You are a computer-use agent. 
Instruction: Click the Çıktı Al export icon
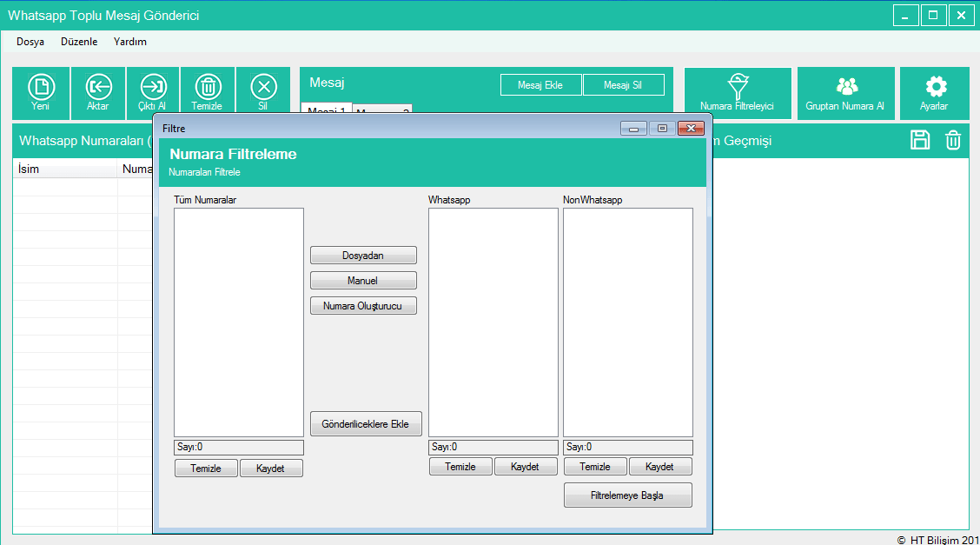pyautogui.click(x=153, y=92)
